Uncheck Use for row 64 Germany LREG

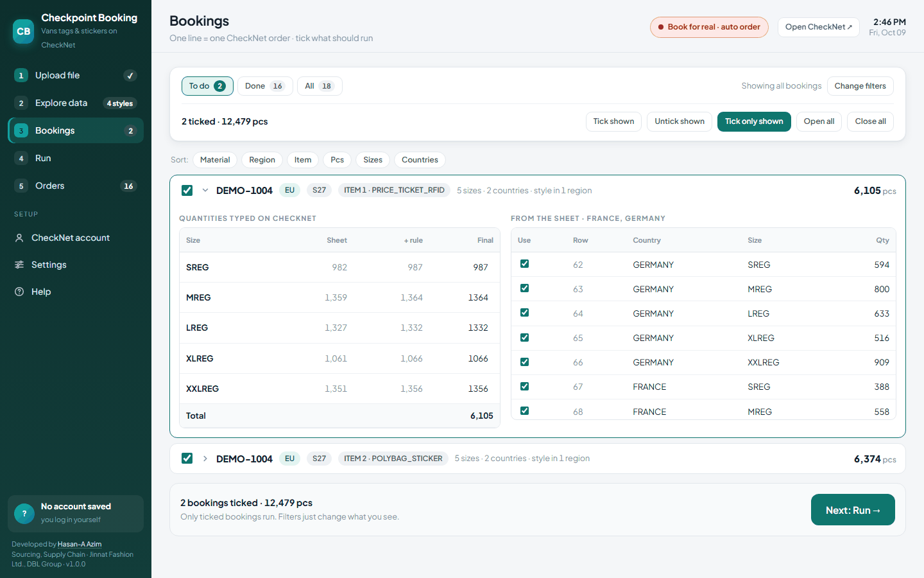point(524,313)
